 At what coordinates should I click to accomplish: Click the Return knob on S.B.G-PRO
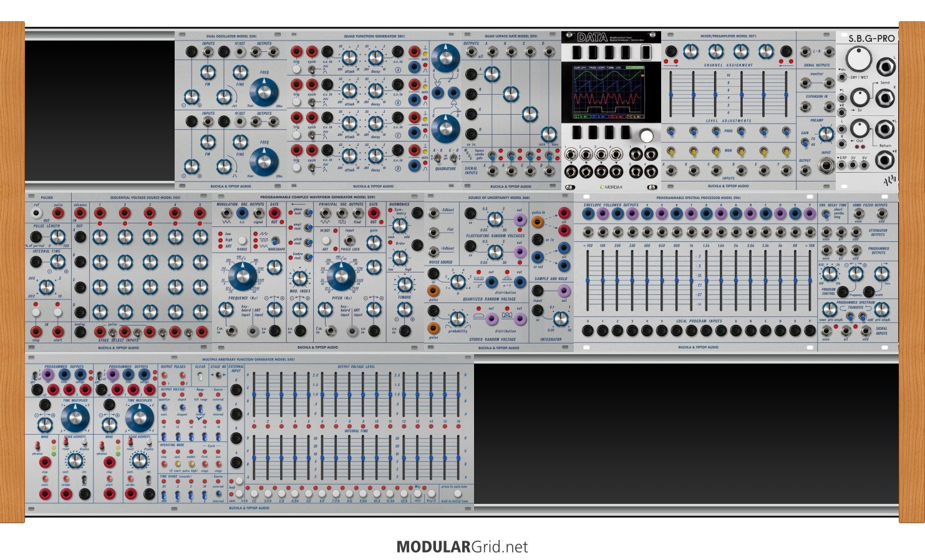tap(860, 129)
